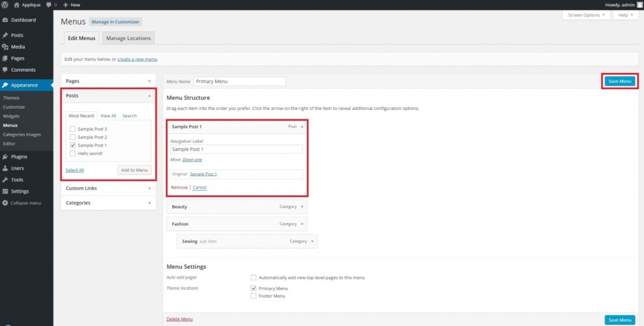Viewport: 644px width, 326px height.
Task: Click the Collapse menu arrow icon
Action: point(5,203)
